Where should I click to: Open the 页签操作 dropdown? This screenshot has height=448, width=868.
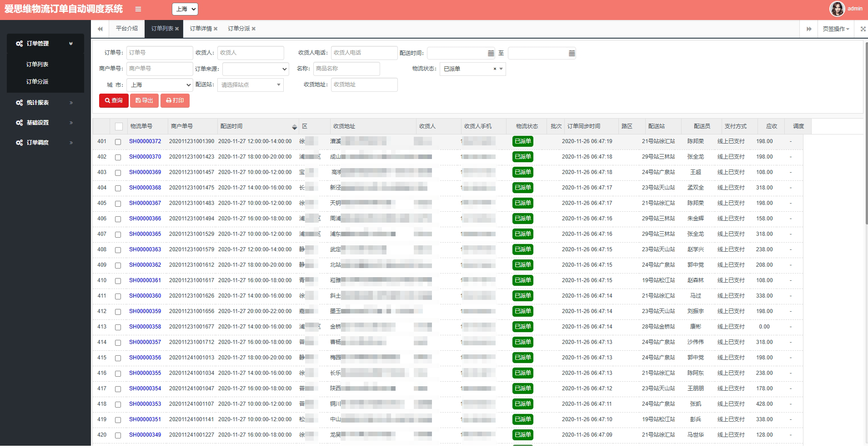click(836, 29)
